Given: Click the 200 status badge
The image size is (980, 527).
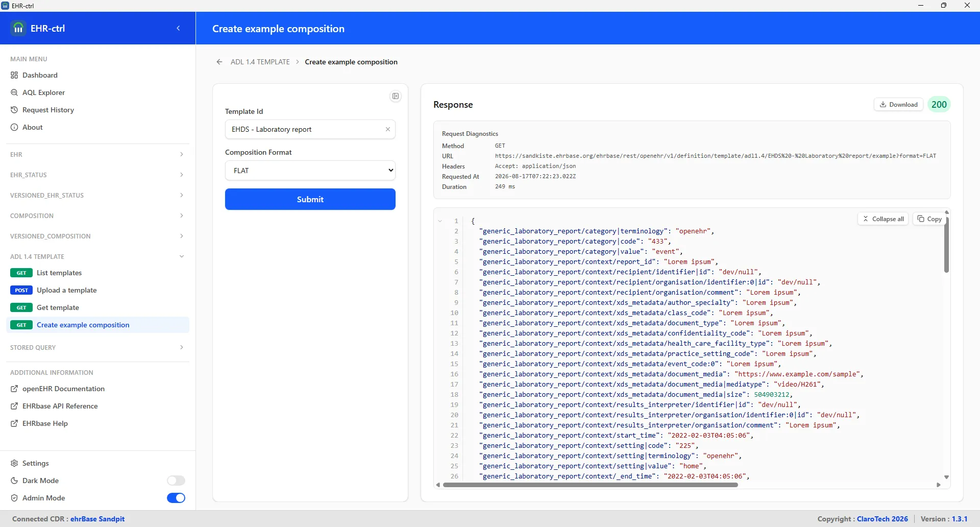Looking at the screenshot, I should (939, 105).
